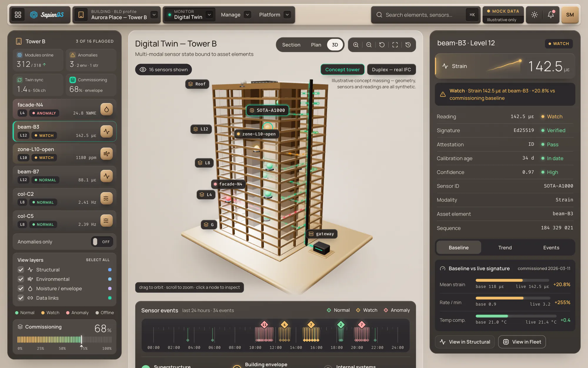The height and width of the screenshot is (368, 588).
Task: Click the Structural layer blue color dot
Action: click(110, 270)
